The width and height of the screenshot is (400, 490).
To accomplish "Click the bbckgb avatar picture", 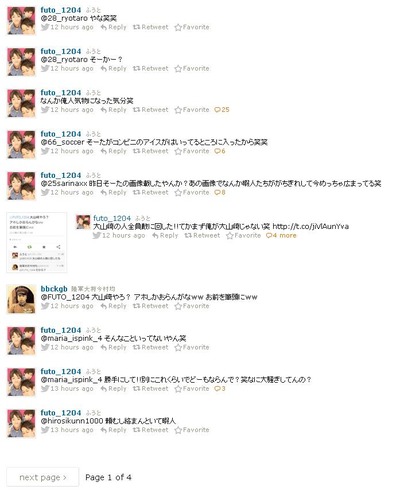I will tap(21, 299).
